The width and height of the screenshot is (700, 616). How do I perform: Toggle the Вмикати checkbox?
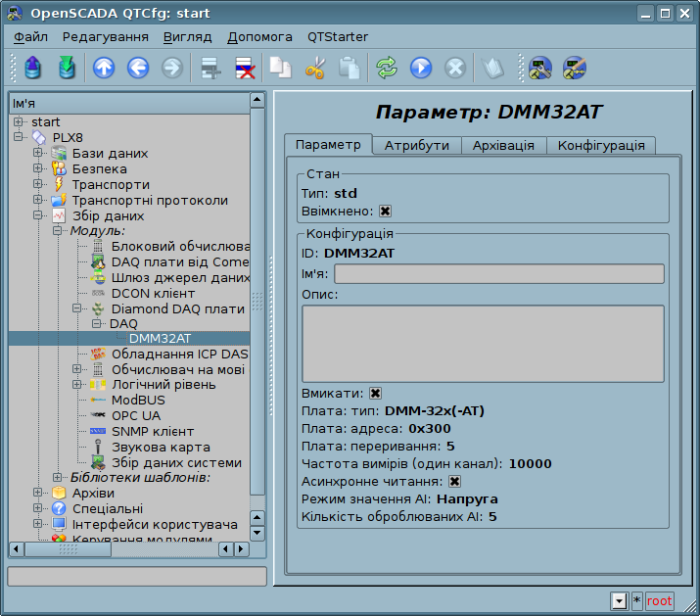click(376, 393)
